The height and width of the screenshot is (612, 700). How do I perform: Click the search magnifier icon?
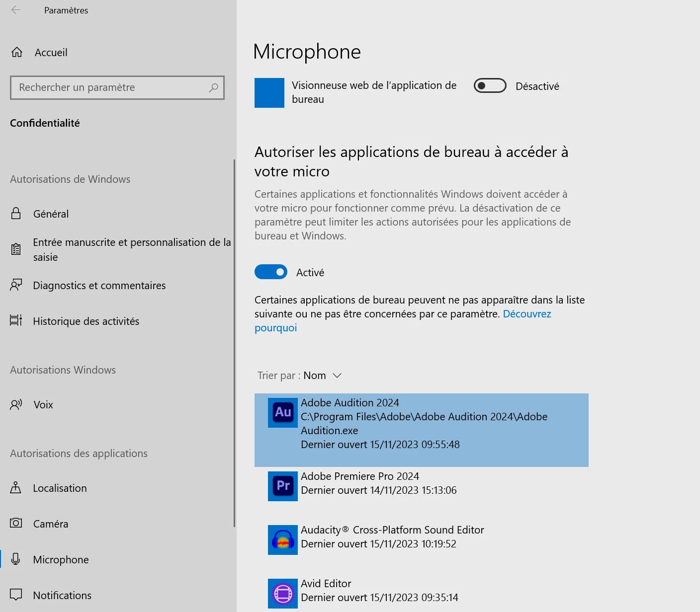[213, 87]
